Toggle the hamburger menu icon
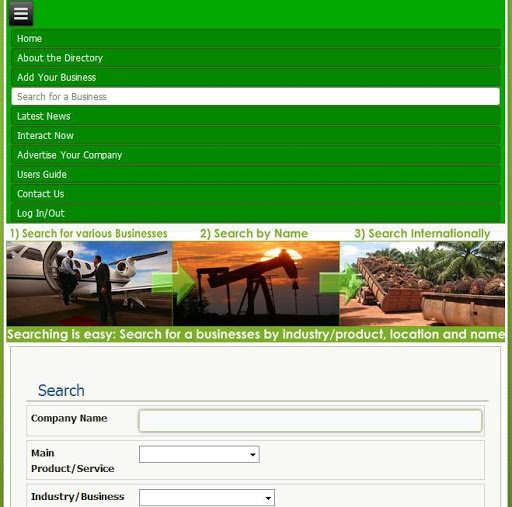Image resolution: width=512 pixels, height=507 pixels. click(x=21, y=14)
